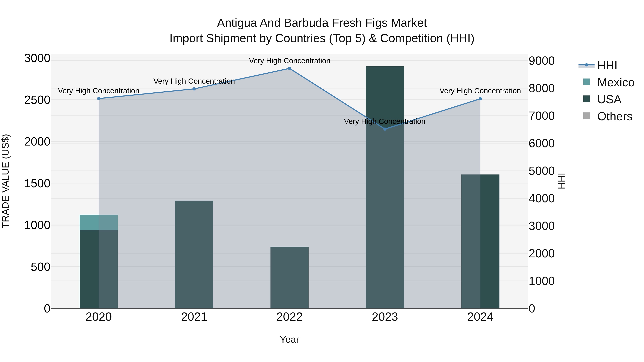
Task: Click the Others gray color swatch
Action: [586, 116]
